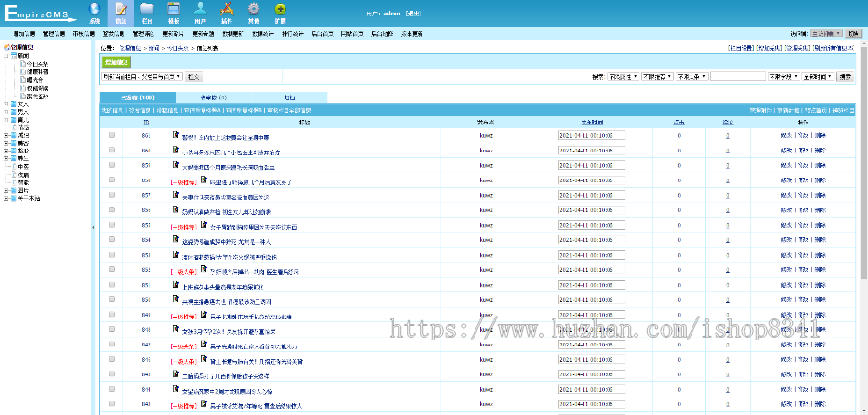The image size is (868, 415).
Task: Select the checkbox for article ID 854
Action: pos(112,240)
